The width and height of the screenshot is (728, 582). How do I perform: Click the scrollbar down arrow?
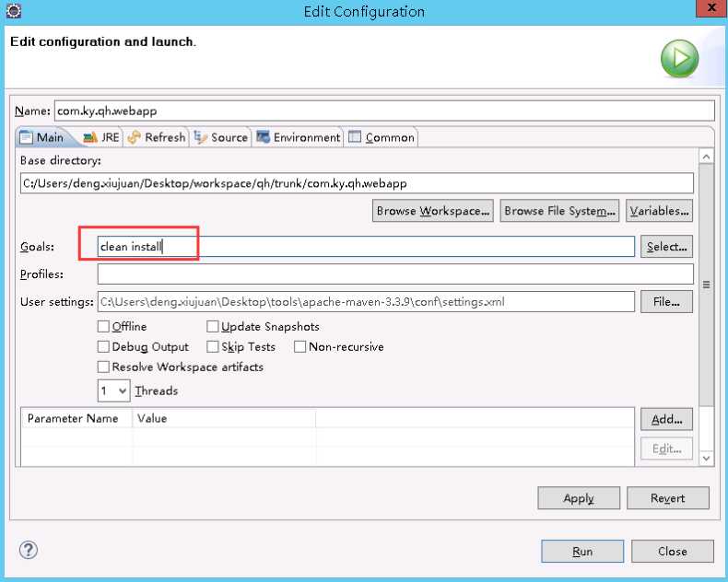coord(706,458)
